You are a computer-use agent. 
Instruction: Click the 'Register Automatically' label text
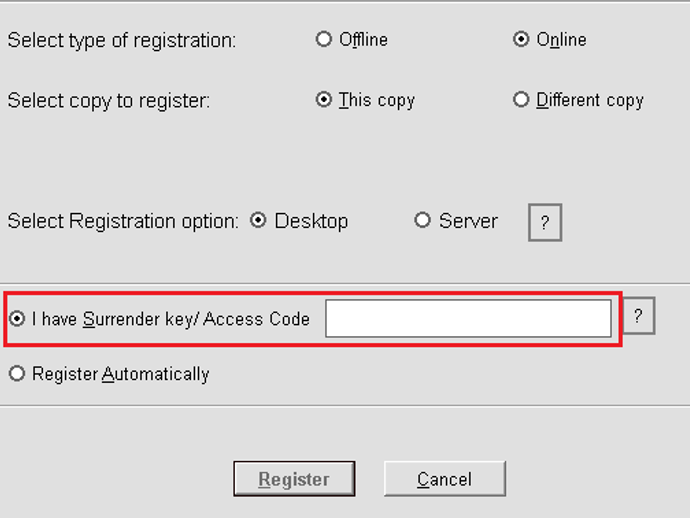[x=121, y=375]
